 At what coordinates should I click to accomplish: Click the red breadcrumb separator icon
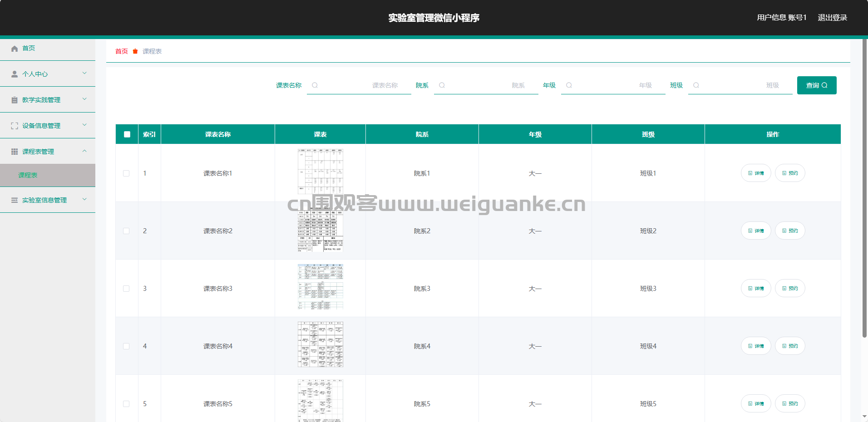135,51
